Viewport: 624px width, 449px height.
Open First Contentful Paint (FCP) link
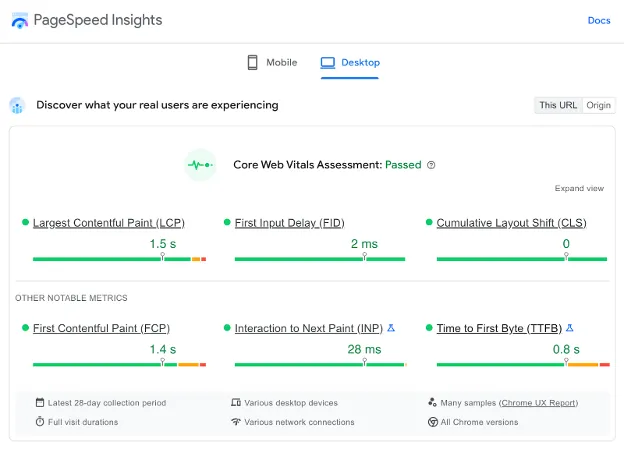click(x=101, y=328)
